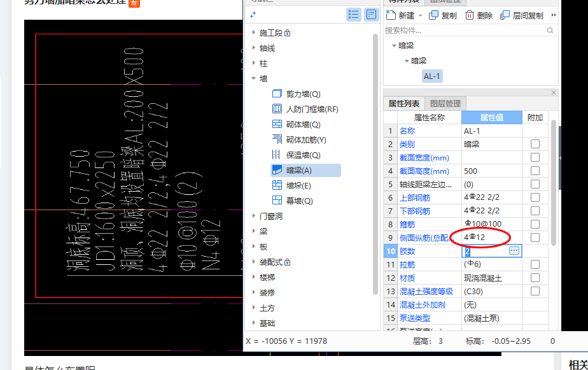Viewport: 588px width, 370px height.
Task: Expand the 梁 tree node
Action: (x=254, y=231)
